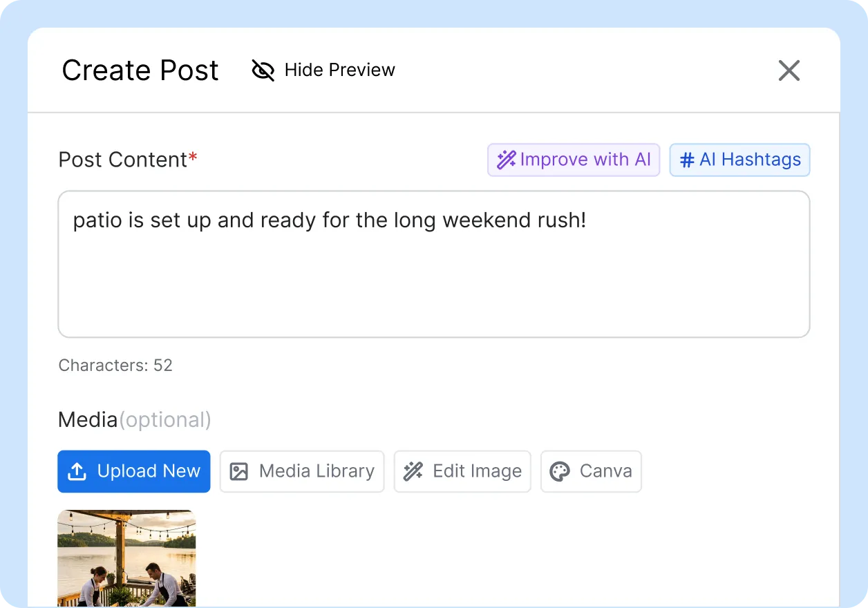Click the magic wand icon in Improve with AI
This screenshot has width=868, height=608.
click(x=507, y=160)
